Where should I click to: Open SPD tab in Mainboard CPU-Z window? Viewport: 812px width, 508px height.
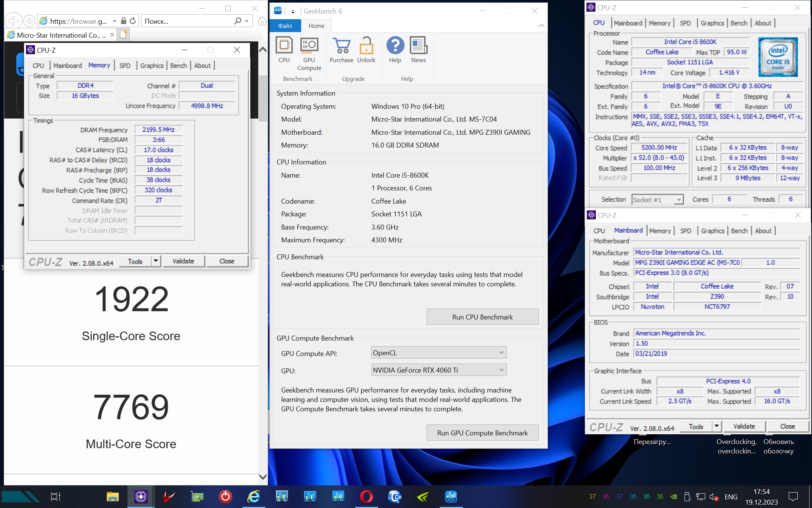(686, 231)
